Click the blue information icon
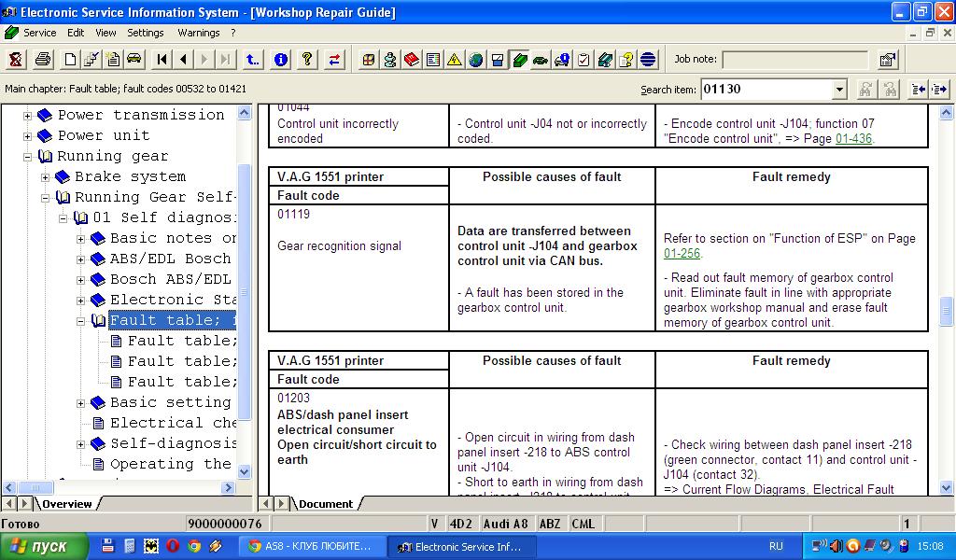This screenshot has width=956, height=560. pos(280,60)
